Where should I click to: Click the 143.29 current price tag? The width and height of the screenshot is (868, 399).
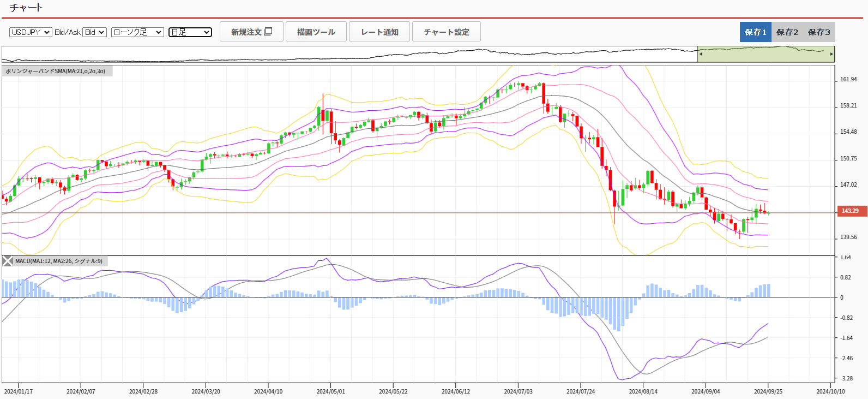852,211
